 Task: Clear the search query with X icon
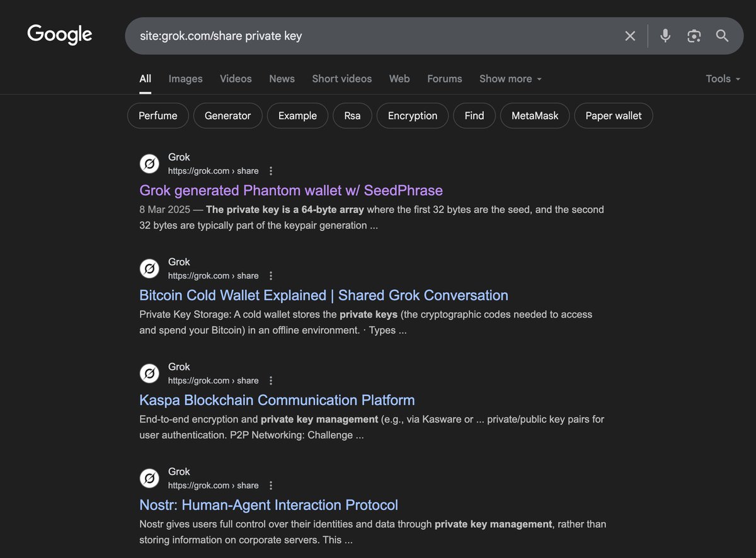(x=630, y=36)
